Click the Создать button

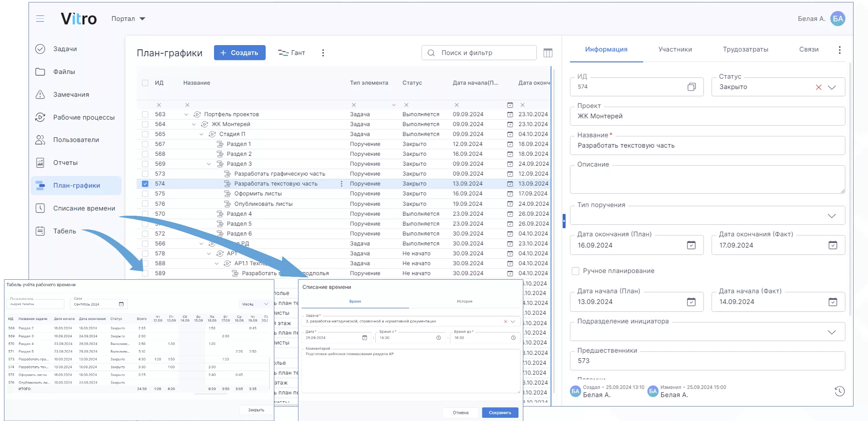click(239, 52)
